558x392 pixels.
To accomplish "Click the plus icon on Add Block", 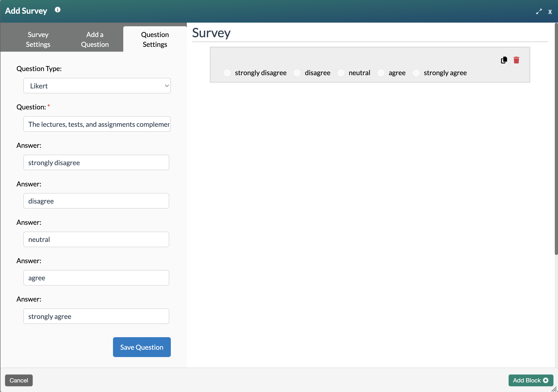I will pyautogui.click(x=546, y=380).
